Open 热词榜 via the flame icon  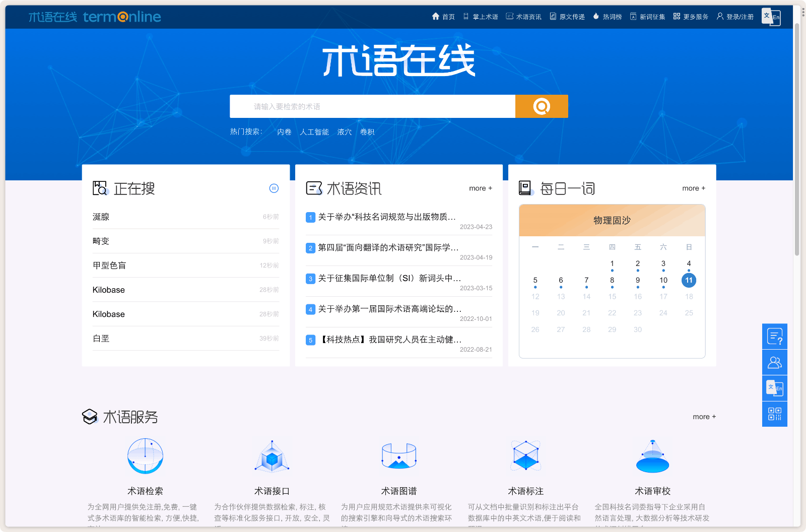pyautogui.click(x=607, y=16)
